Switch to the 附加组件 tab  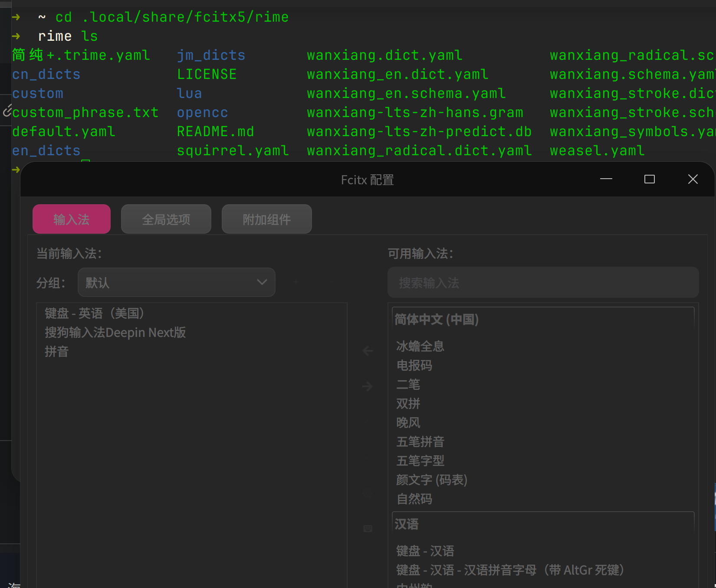click(x=267, y=219)
